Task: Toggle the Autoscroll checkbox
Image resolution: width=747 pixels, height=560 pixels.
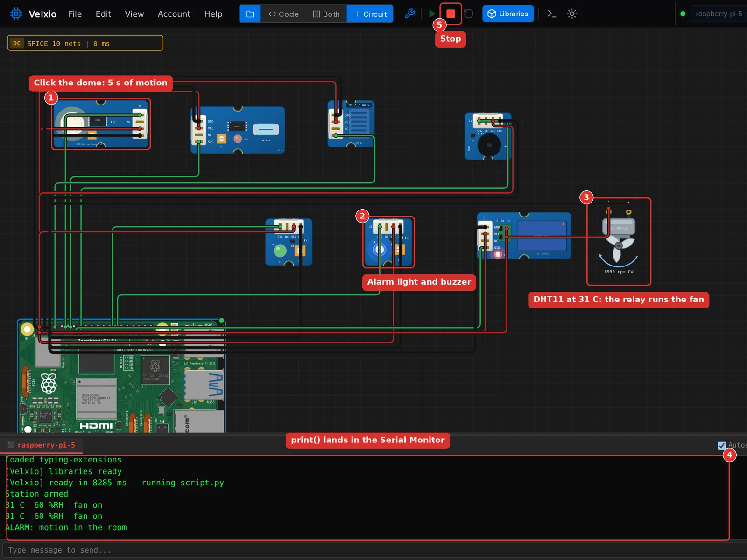Action: tap(722, 446)
